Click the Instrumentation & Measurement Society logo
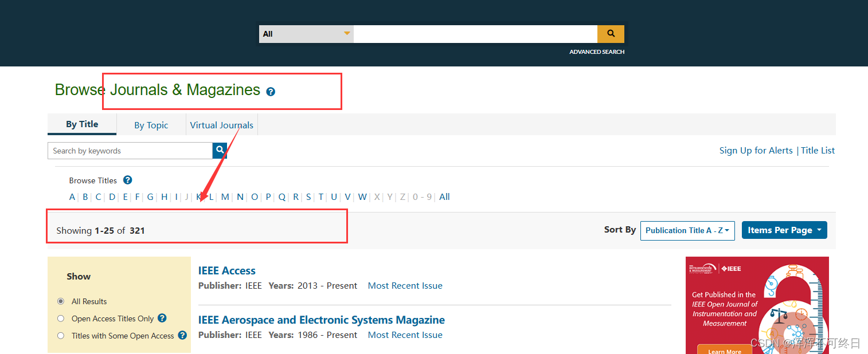 (701, 267)
